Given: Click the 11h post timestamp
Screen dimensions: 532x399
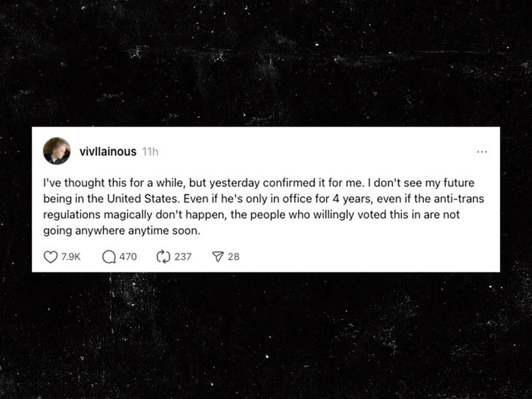Looking at the screenshot, I should point(151,152).
